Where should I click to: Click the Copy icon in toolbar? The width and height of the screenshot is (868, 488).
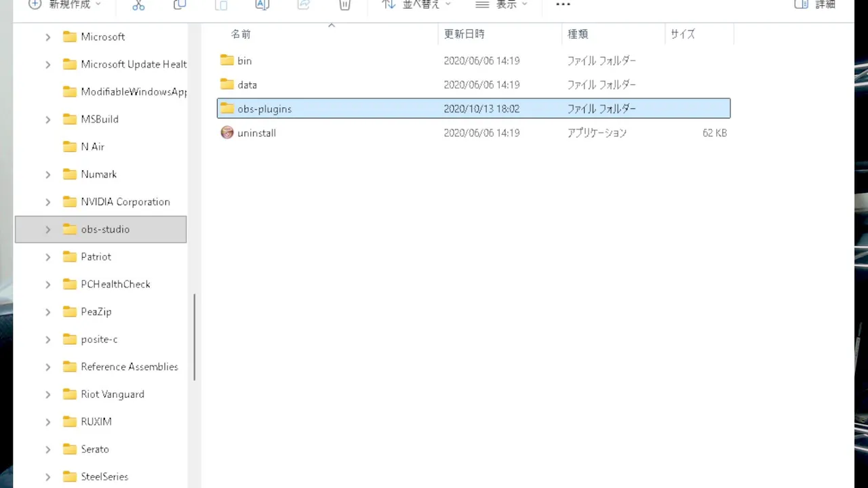click(180, 5)
